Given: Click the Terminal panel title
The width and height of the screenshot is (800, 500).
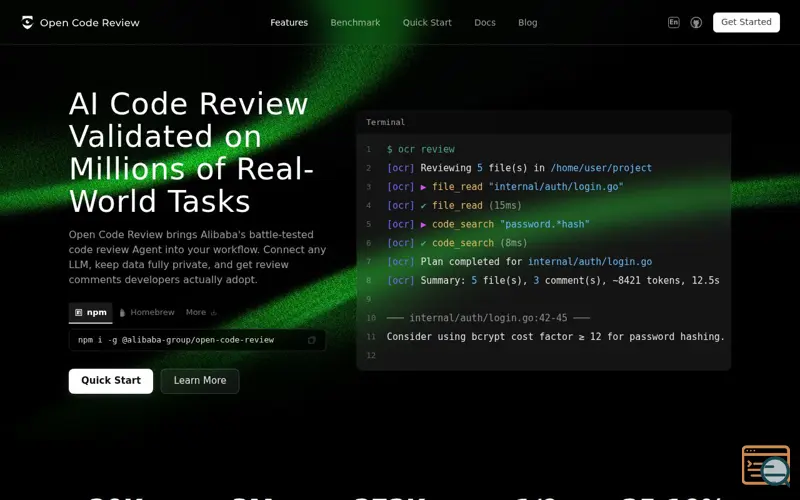Looking at the screenshot, I should click(x=385, y=122).
